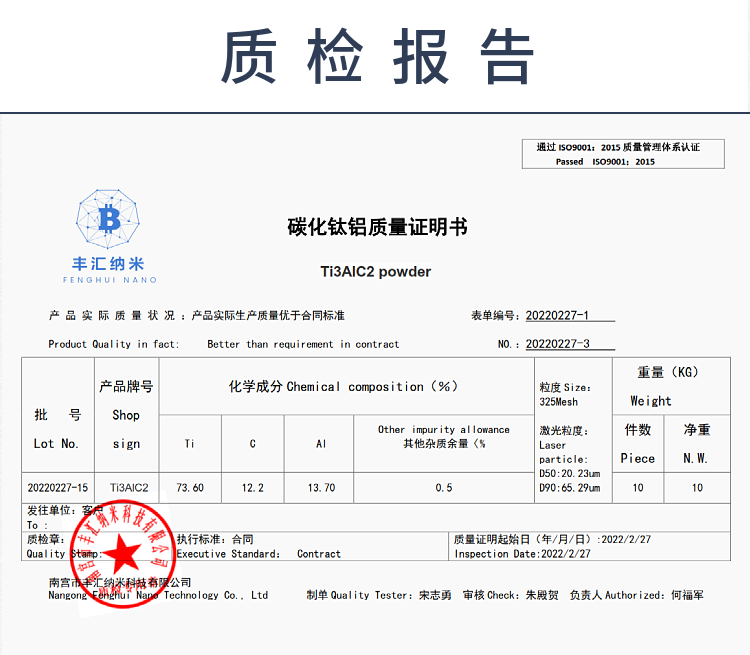Click the C column header
This screenshot has width=750, height=655.
coord(253,444)
